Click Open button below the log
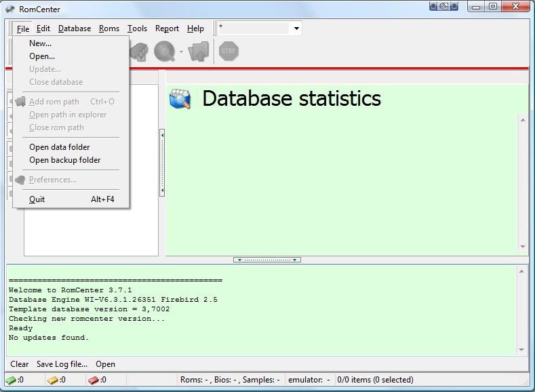The height and width of the screenshot is (392, 535). coord(105,364)
